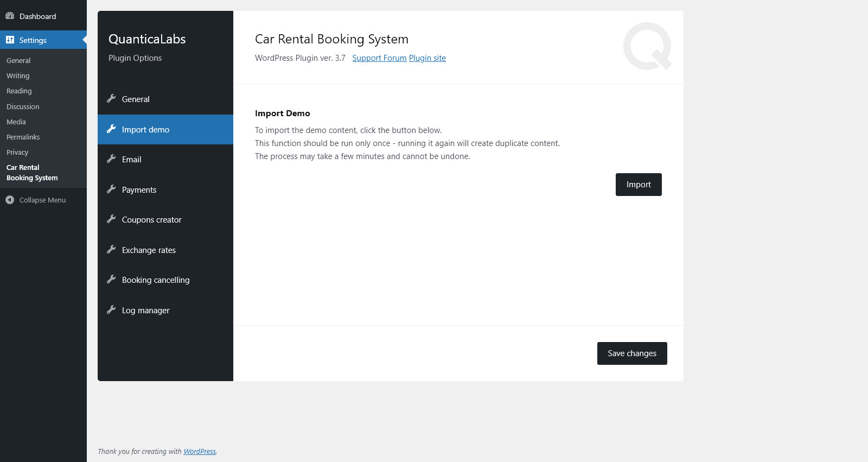Open Car Rental Booking System submenu item
868x462 pixels.
(x=32, y=173)
